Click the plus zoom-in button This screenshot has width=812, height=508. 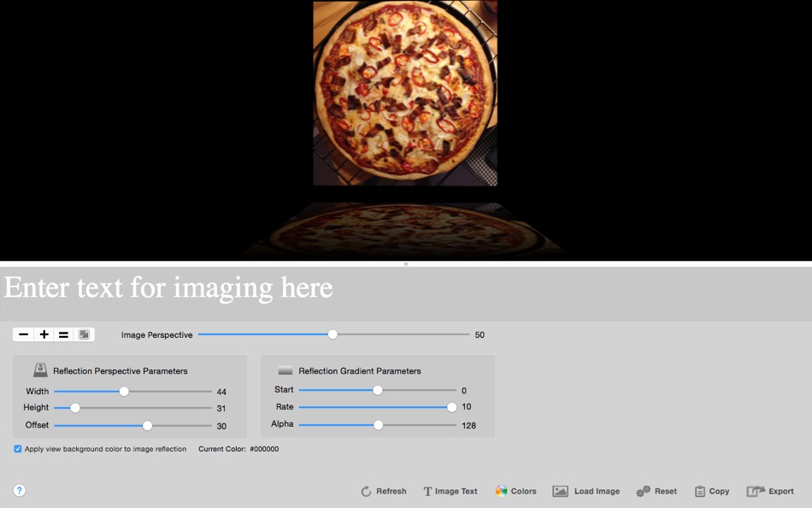(x=44, y=334)
